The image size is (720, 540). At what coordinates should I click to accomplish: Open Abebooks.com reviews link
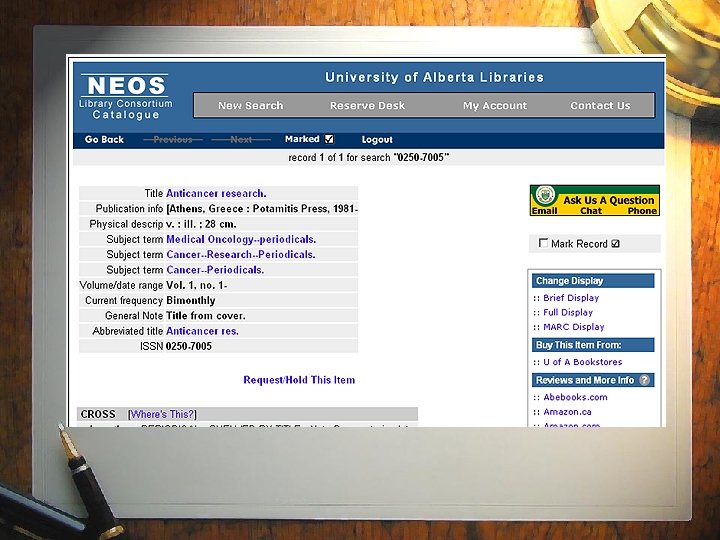[575, 397]
